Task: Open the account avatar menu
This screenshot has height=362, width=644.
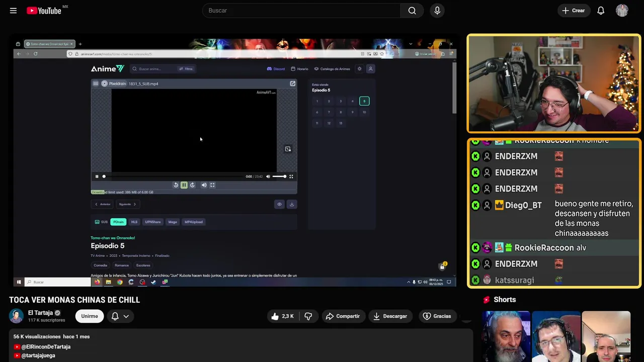Action: (622, 11)
